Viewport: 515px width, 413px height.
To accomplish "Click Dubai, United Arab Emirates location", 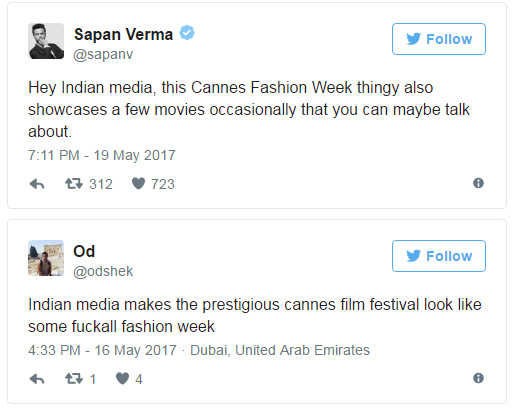I will (x=280, y=350).
